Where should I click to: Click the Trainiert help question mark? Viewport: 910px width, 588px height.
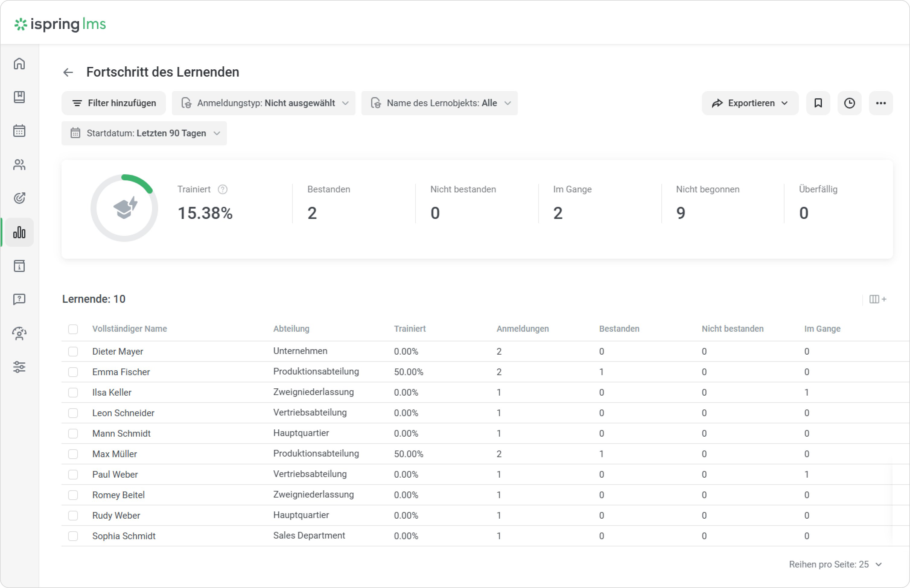pos(222,189)
